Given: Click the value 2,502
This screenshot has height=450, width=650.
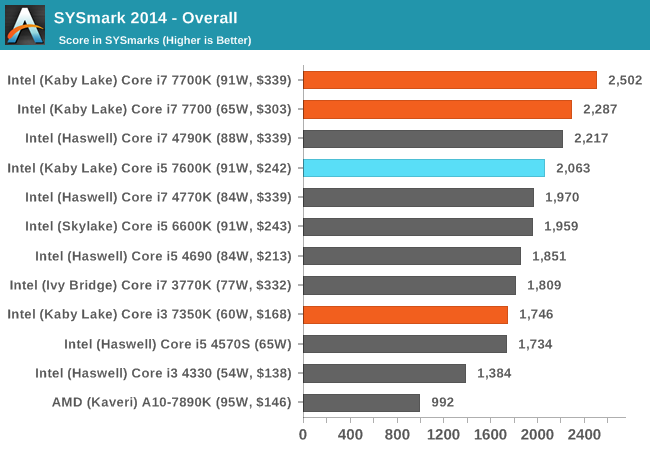Looking at the screenshot, I should pos(625,80).
